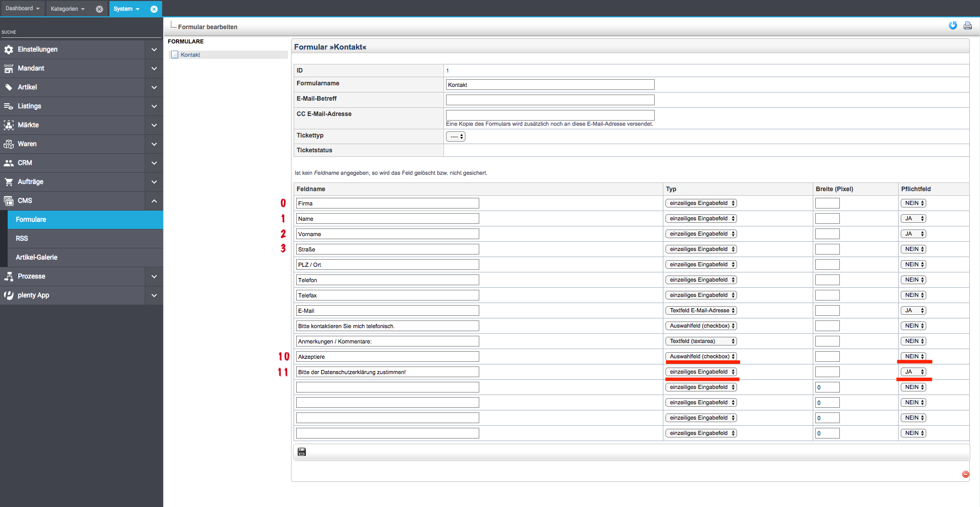Screen dimensions: 980x507
Task: Click the Breite input for Firma row
Action: [828, 203]
